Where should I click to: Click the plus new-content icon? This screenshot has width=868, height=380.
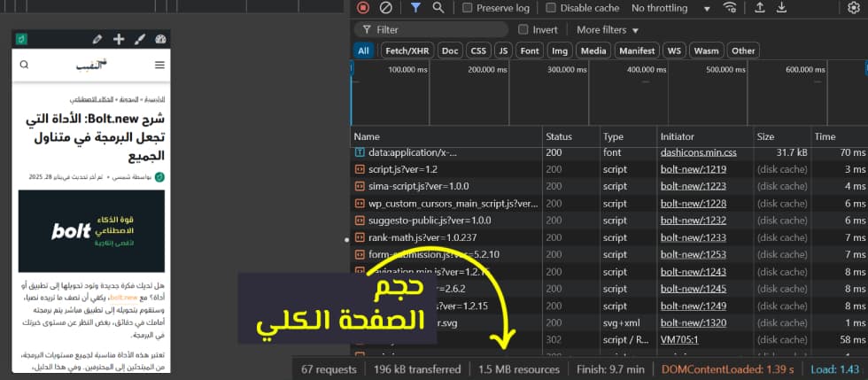119,39
